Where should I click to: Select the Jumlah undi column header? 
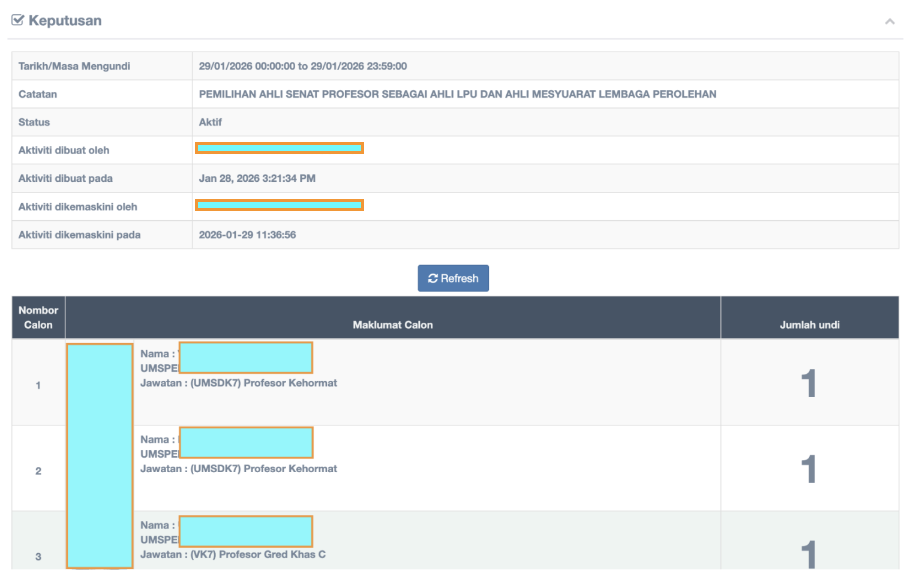[x=809, y=325]
